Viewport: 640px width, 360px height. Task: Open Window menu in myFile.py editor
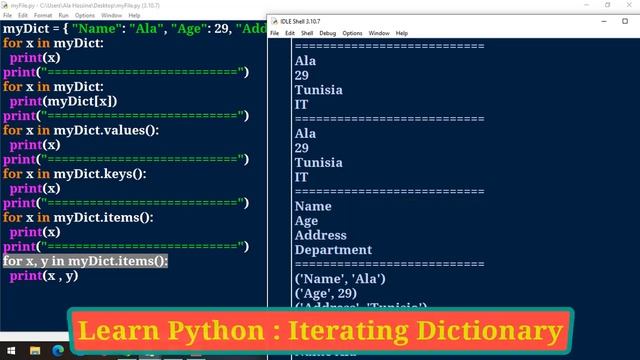(x=111, y=16)
